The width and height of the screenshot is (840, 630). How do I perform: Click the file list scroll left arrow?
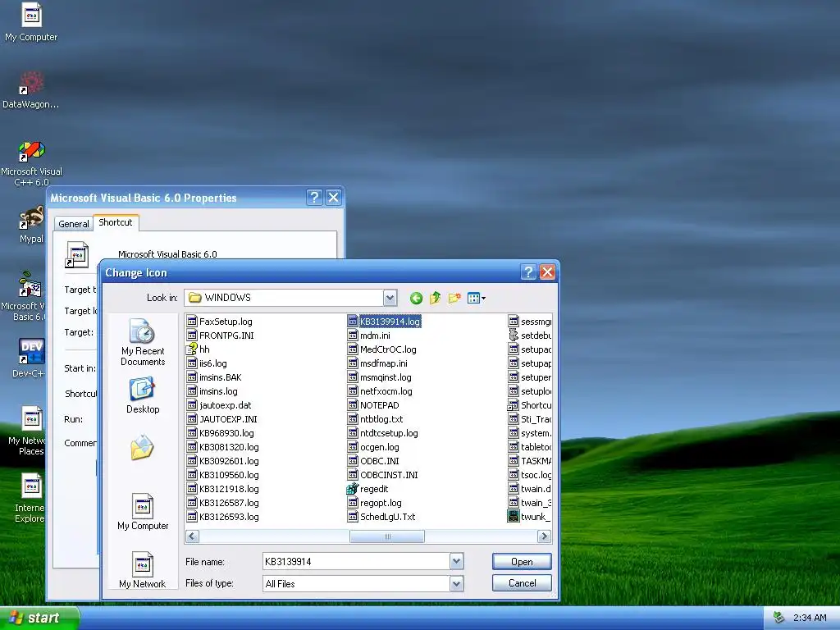(x=192, y=536)
